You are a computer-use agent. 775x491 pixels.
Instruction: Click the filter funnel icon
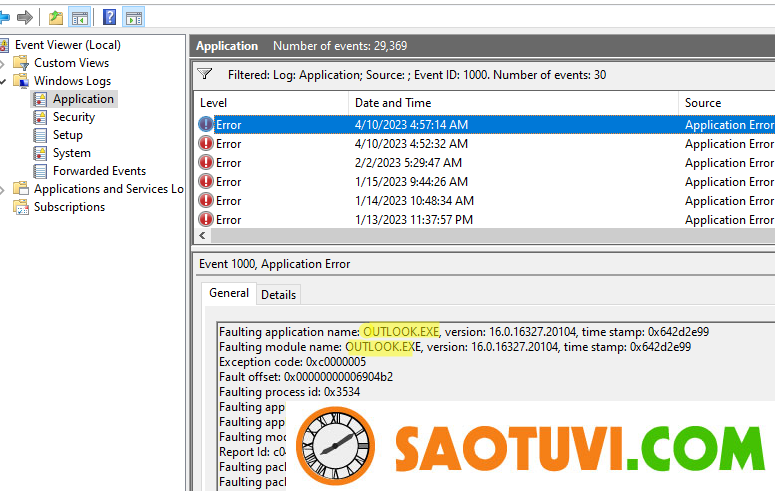[x=205, y=74]
